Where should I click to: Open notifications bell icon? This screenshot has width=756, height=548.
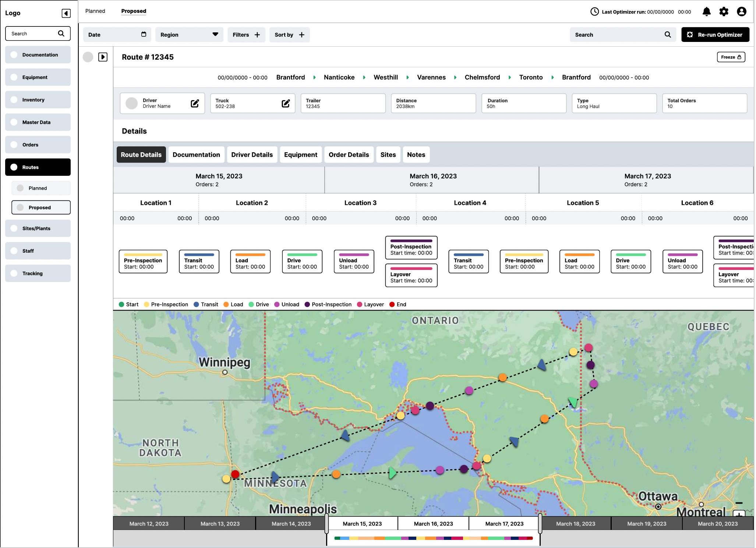pos(706,12)
